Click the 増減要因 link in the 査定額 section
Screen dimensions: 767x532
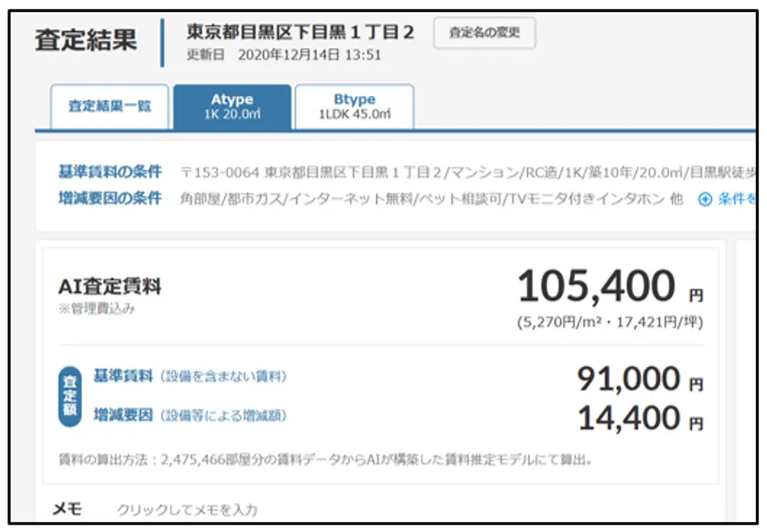(123, 415)
